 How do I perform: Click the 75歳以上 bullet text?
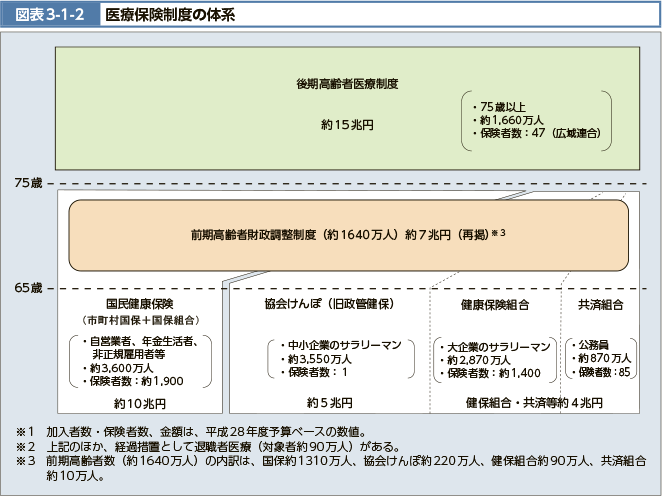pos(495,103)
